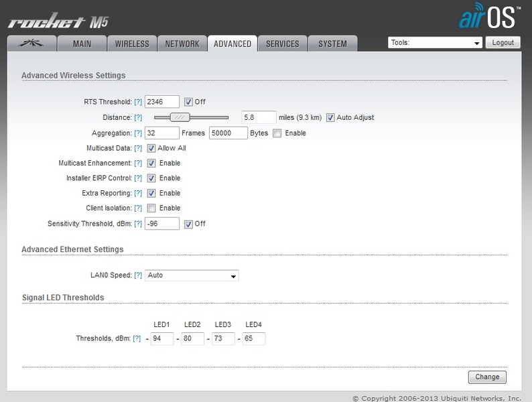Click the LED2 threshold field
The height and width of the screenshot is (402, 532).
(193, 338)
